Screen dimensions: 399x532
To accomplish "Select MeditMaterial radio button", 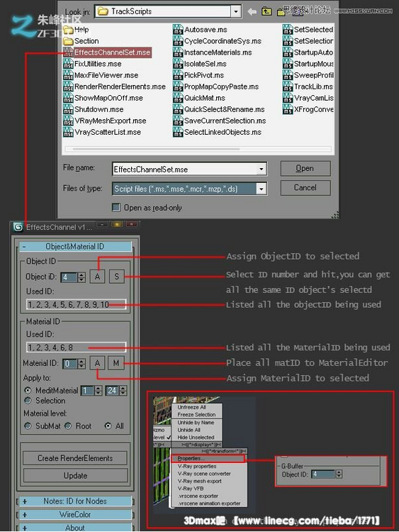I will pos(28,390).
